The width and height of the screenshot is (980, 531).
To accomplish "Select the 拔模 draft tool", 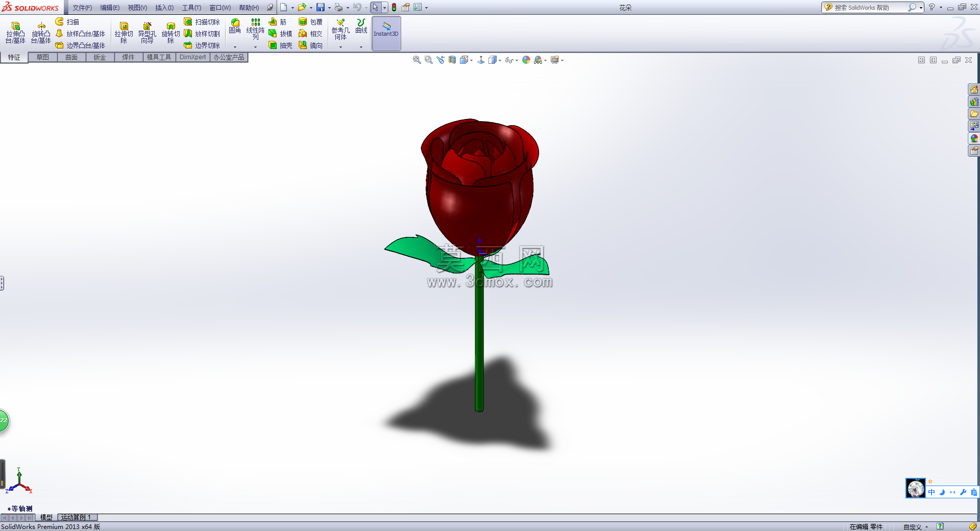I will pos(281,34).
